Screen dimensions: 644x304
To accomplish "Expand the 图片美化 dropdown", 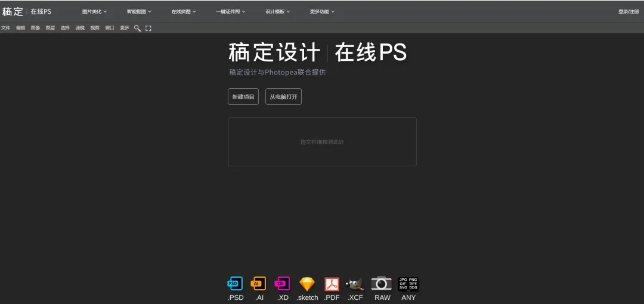I will coord(94,11).
